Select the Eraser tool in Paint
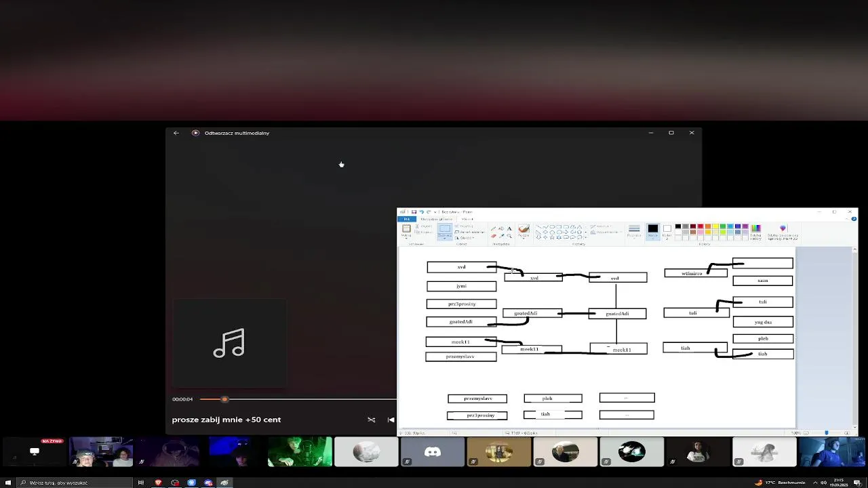Viewport: 868px width, 488px height. 494,236
